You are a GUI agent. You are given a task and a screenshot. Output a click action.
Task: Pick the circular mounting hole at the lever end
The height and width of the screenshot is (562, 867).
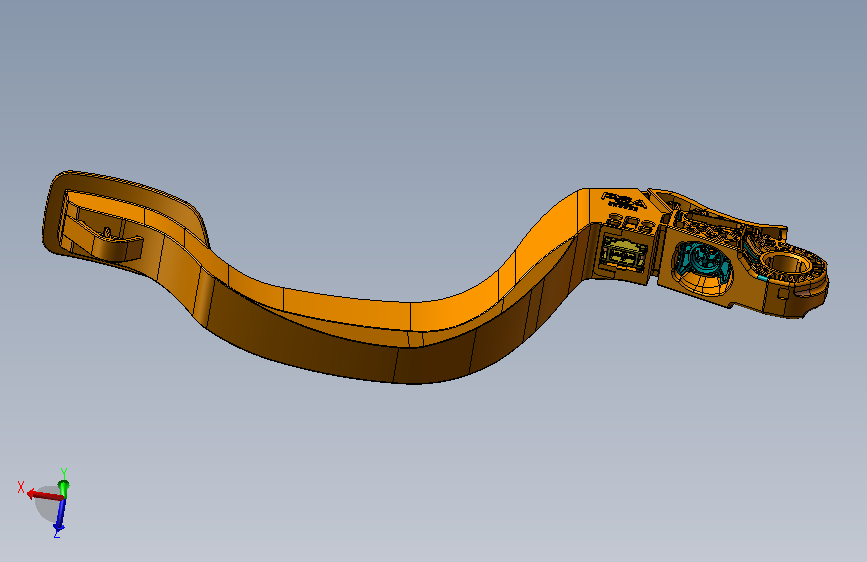point(788,263)
